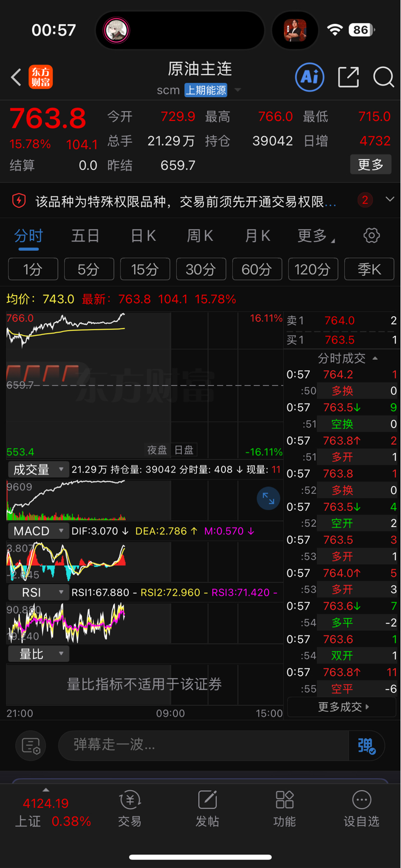Open the 更多成交 link
The height and width of the screenshot is (868, 401).
342,707
